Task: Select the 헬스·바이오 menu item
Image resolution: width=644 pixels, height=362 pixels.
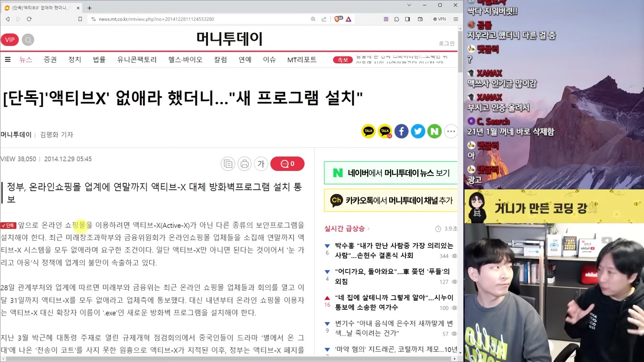Action: 185,59
